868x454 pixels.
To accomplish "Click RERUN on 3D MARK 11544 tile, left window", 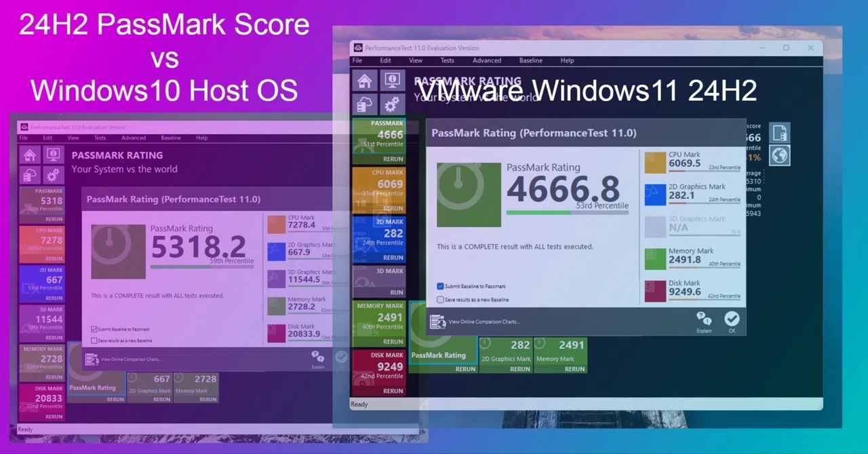I will coord(54,337).
